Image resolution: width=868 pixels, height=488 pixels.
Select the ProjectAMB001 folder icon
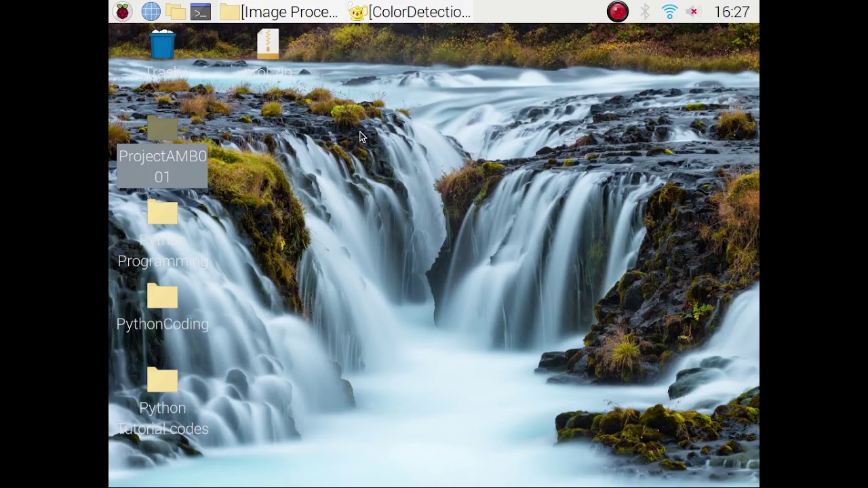(x=163, y=129)
